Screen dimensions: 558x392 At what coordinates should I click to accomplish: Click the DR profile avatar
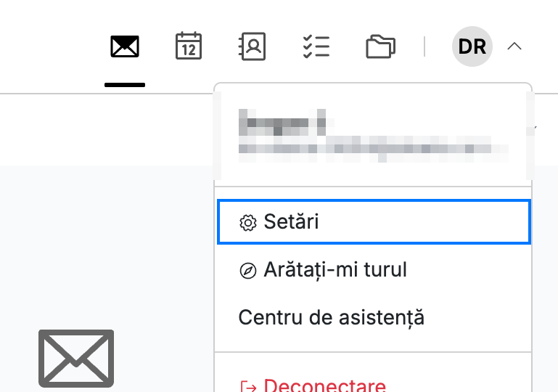[x=472, y=46]
